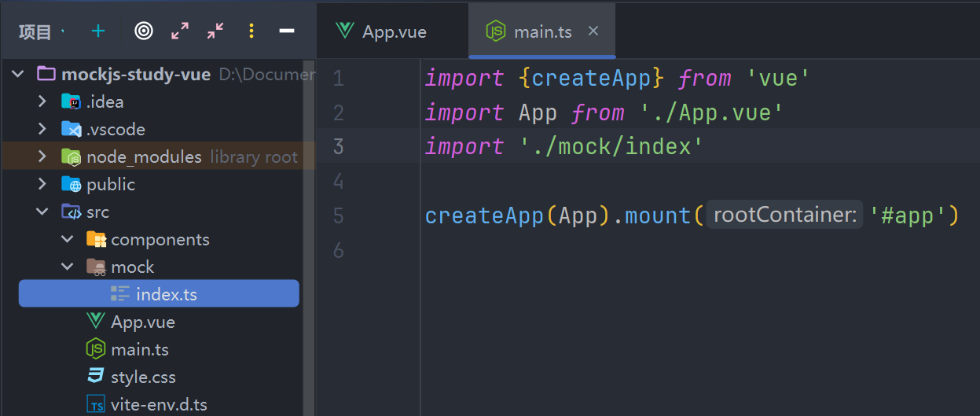Screen dimensions: 980x416
Task: Click the add new file plus icon
Action: (98, 31)
